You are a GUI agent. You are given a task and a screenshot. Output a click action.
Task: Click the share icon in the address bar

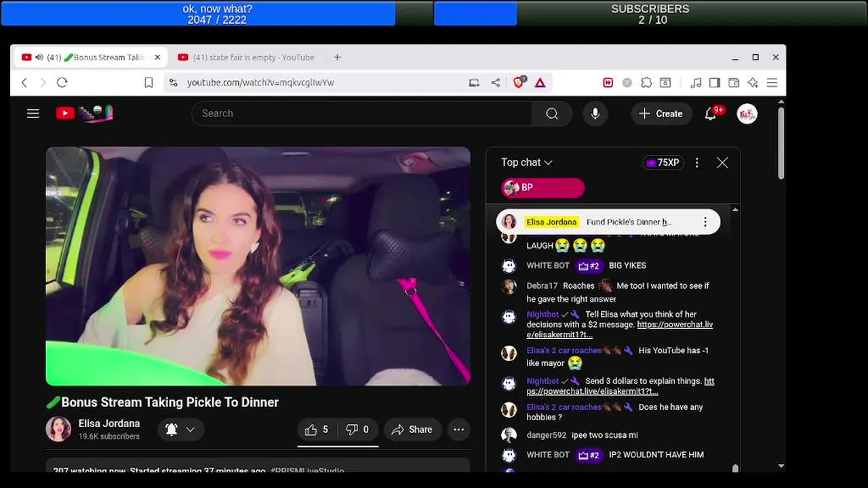coord(496,83)
